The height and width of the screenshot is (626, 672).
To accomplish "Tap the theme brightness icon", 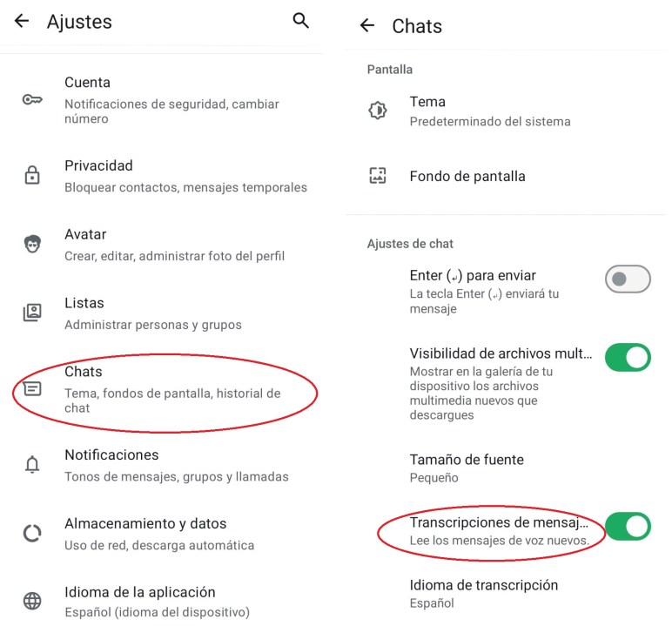I will coord(378,111).
